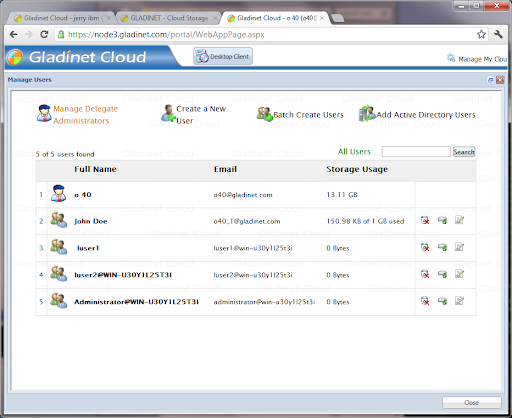Screen dimensions: 512x418
Task: Click the Gladinet Cloud logo icon
Action: tap(14, 57)
